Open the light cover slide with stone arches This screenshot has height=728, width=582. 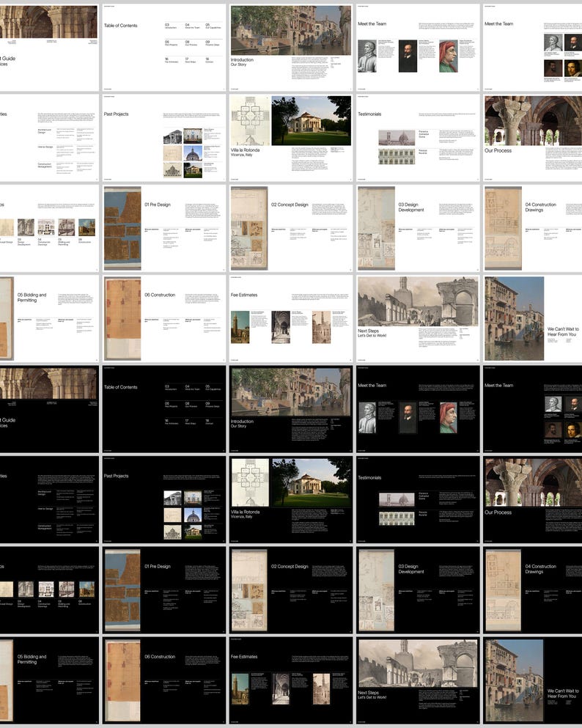(49, 48)
